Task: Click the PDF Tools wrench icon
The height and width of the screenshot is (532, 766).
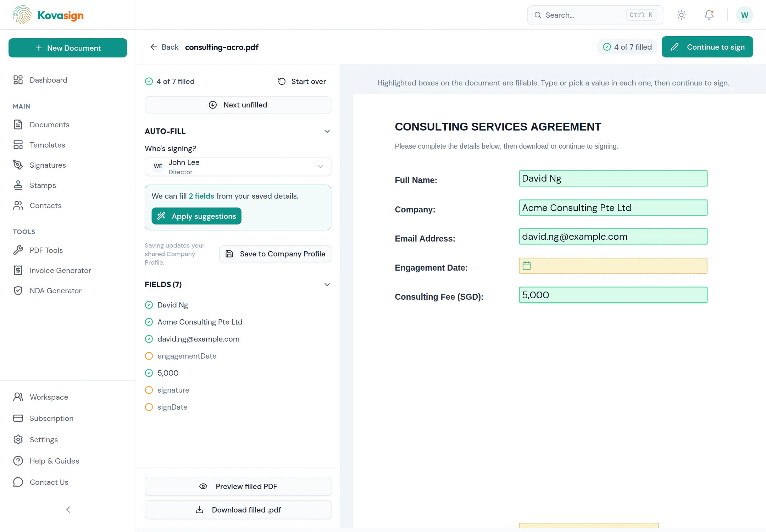Action: [18, 250]
